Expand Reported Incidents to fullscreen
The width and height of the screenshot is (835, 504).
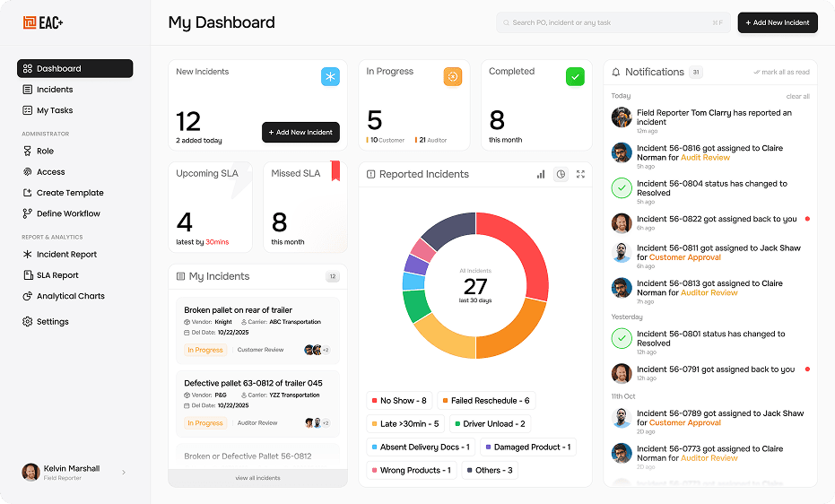tap(580, 174)
